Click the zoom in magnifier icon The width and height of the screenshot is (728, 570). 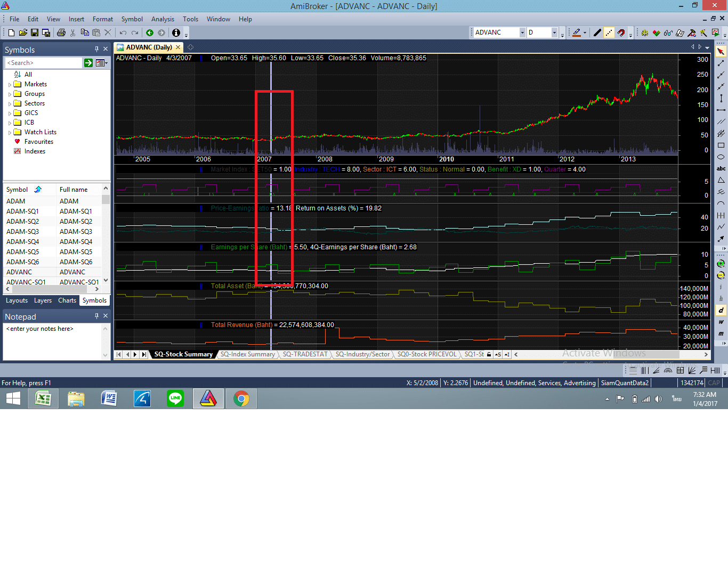[x=721, y=264]
